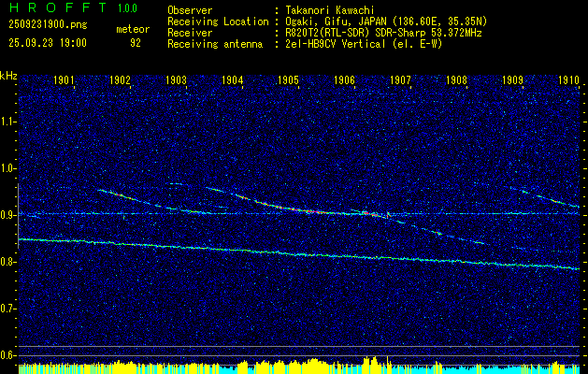588x374 pixels.
Task: Click the 1908 time axis marker
Action: coord(456,79)
